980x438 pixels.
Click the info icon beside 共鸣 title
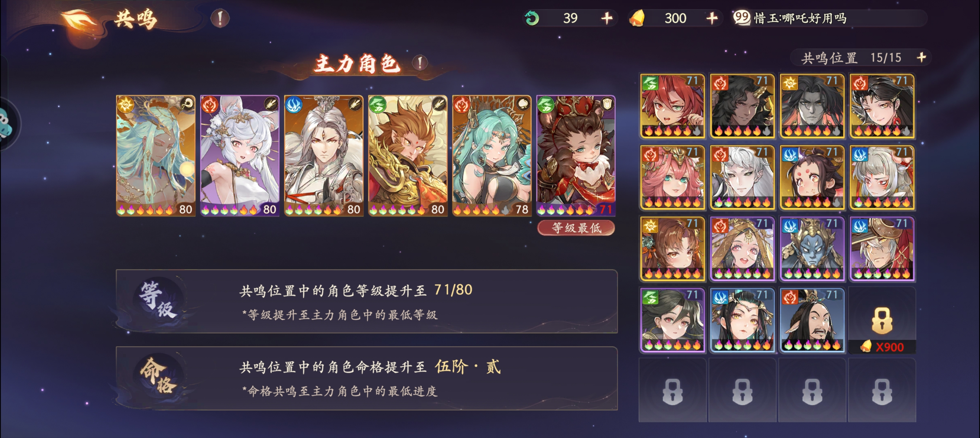pos(220,18)
